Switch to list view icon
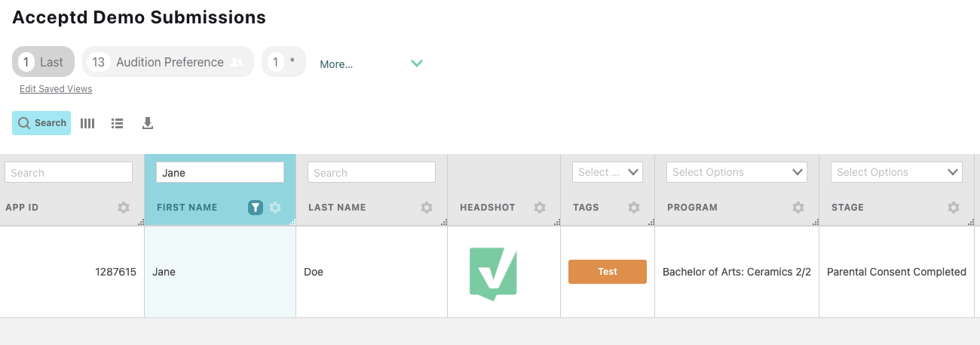 click(x=117, y=123)
